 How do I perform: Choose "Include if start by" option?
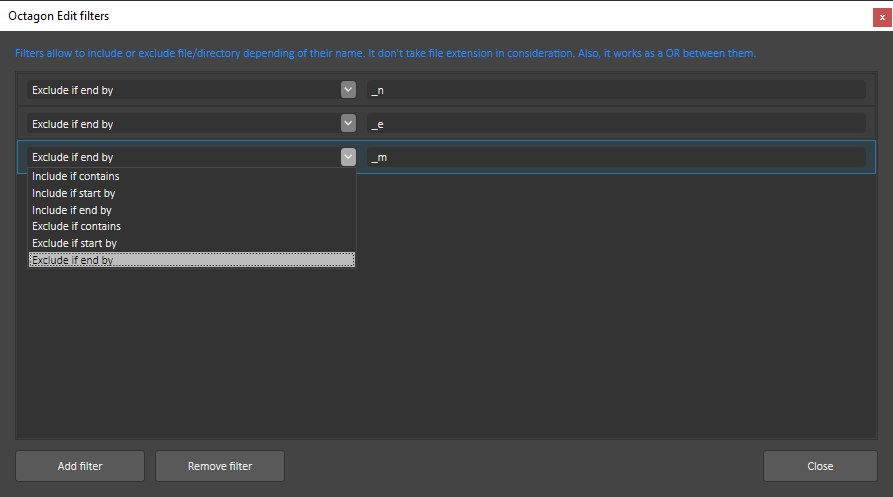(74, 193)
